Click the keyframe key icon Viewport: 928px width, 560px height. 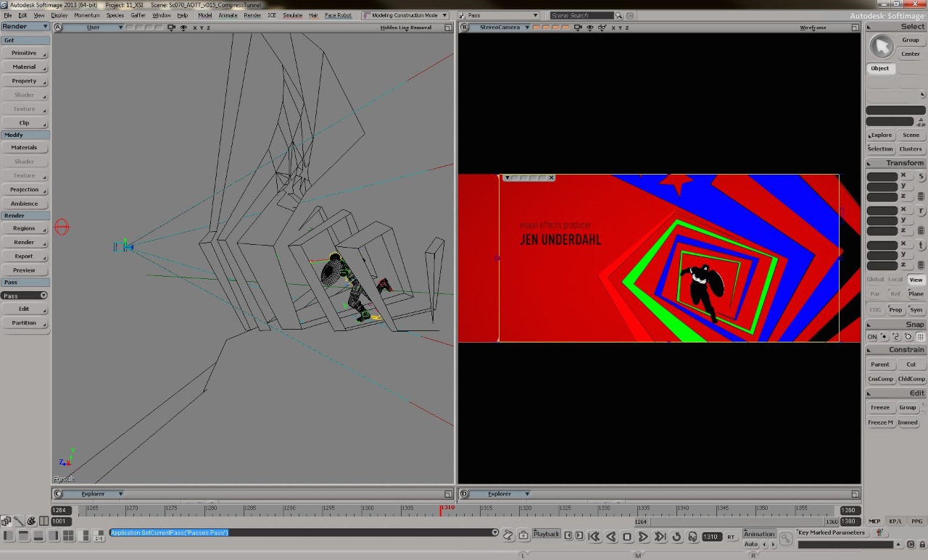coord(785,538)
